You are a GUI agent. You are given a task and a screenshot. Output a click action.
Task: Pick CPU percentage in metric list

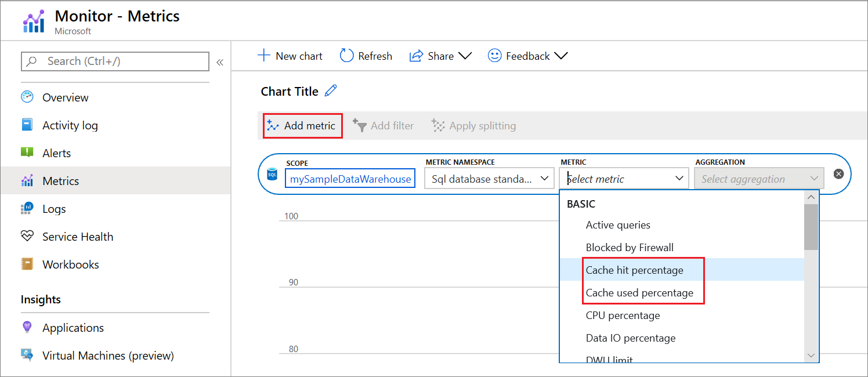623,316
